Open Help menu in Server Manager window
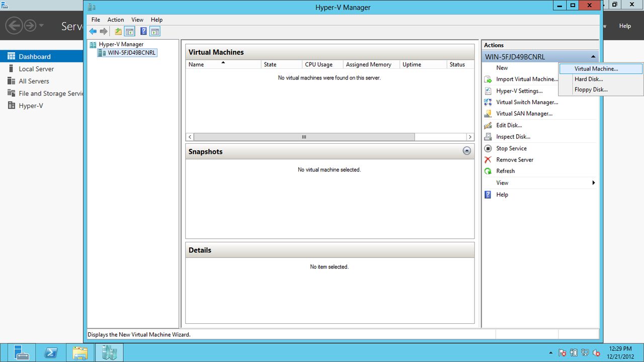Image resolution: width=644 pixels, height=362 pixels. pyautogui.click(x=625, y=26)
